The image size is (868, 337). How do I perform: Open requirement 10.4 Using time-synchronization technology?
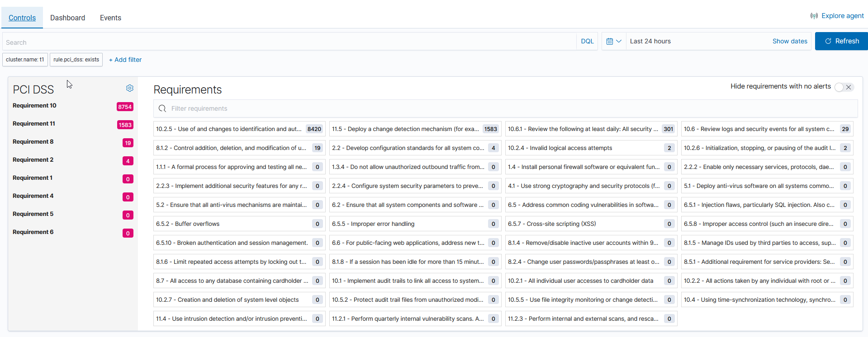coord(767,300)
